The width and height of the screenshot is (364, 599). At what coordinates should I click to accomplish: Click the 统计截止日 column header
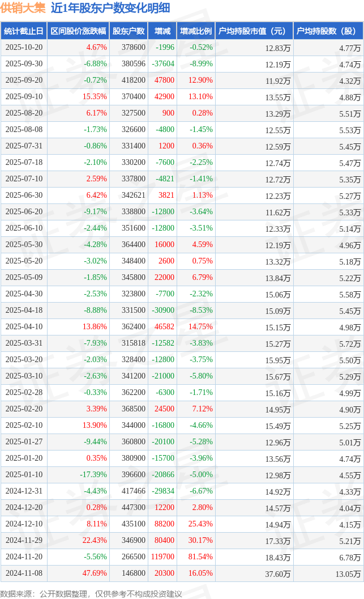[x=23, y=31]
